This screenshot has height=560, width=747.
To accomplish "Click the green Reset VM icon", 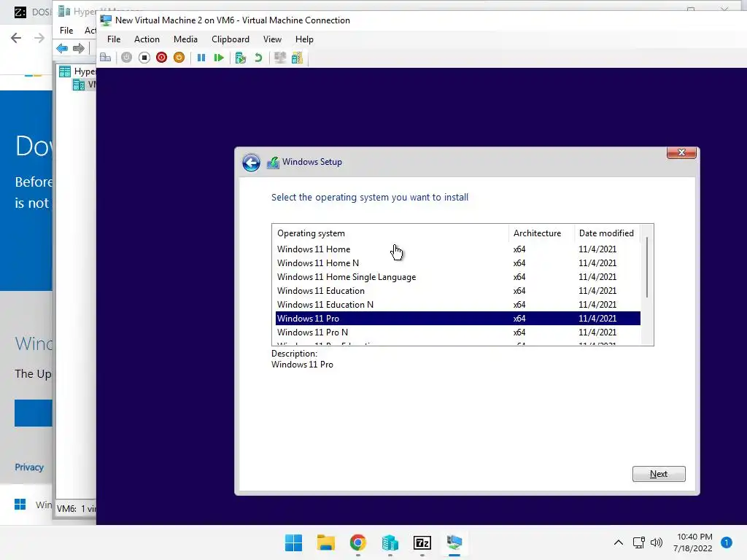I will [x=219, y=58].
